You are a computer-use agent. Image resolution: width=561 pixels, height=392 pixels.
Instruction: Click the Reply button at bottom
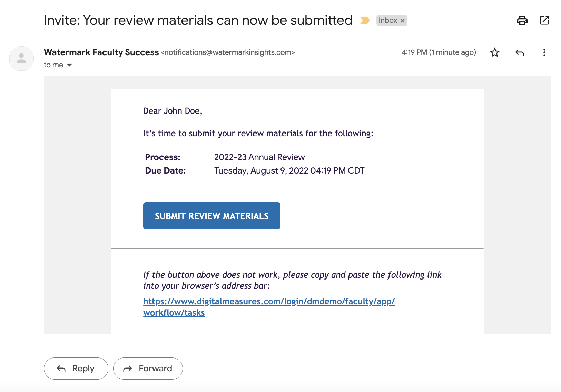[76, 369]
